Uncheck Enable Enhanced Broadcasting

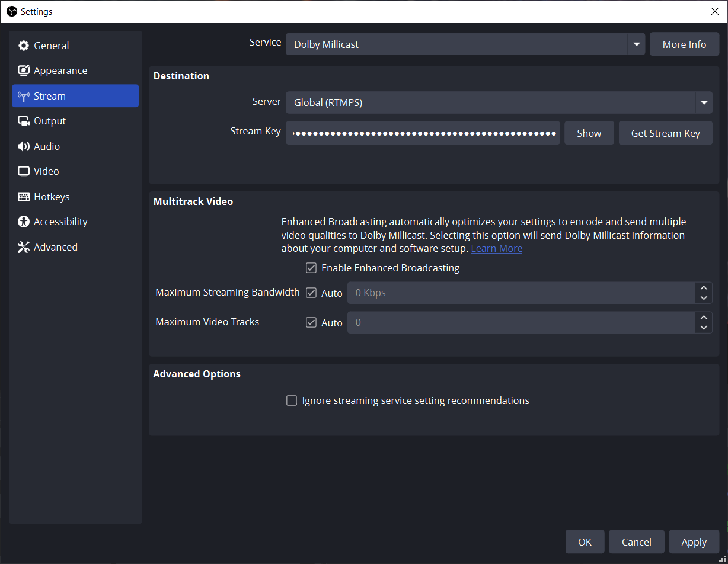311,268
